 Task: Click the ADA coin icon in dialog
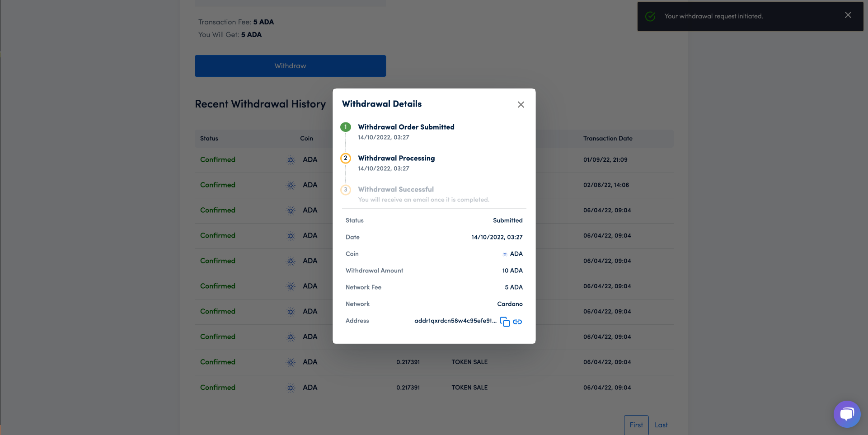tap(505, 254)
